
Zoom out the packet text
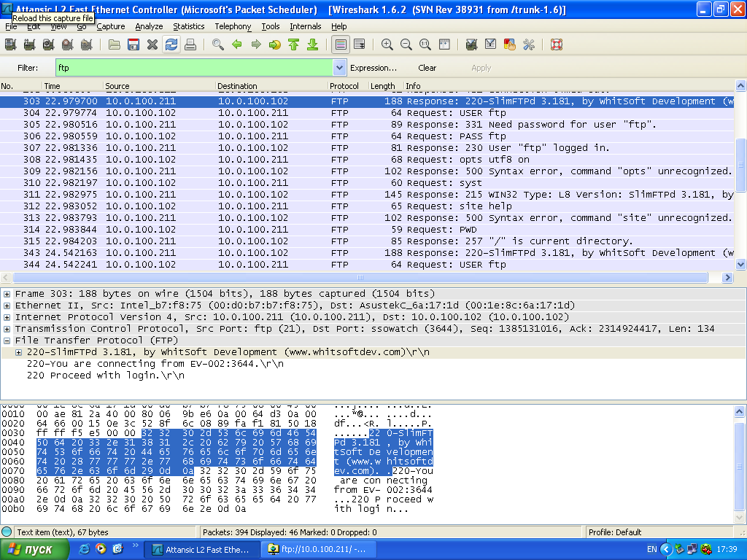406,44
